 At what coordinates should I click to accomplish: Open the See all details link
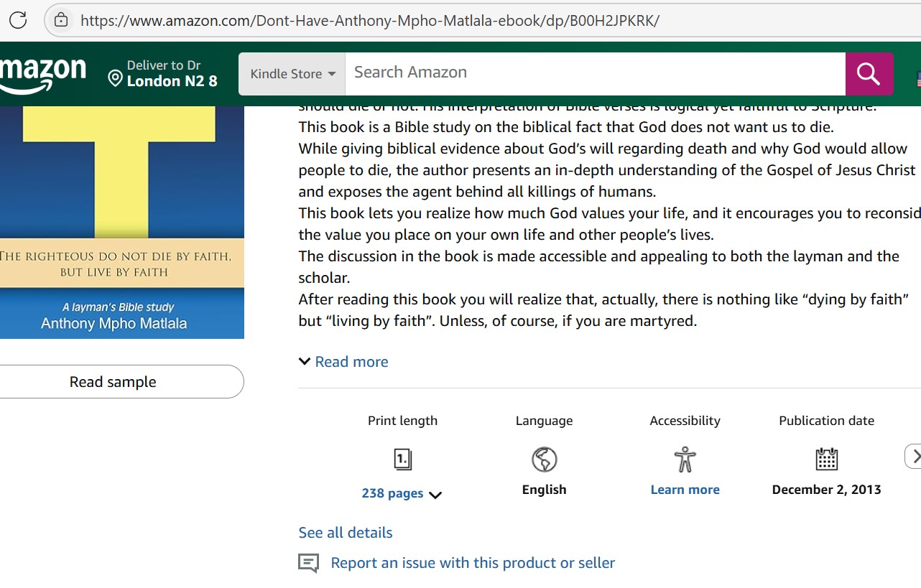(346, 533)
